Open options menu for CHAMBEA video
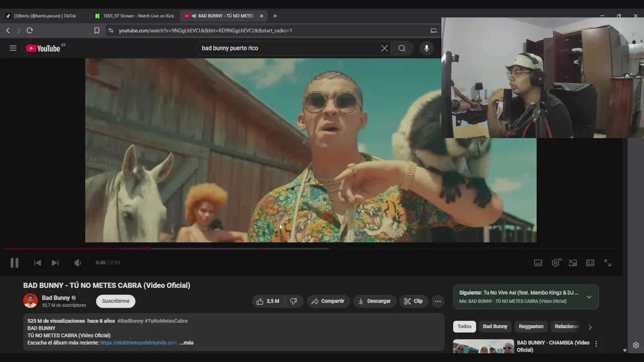Viewport: 644px width, 362px height. pyautogui.click(x=596, y=344)
